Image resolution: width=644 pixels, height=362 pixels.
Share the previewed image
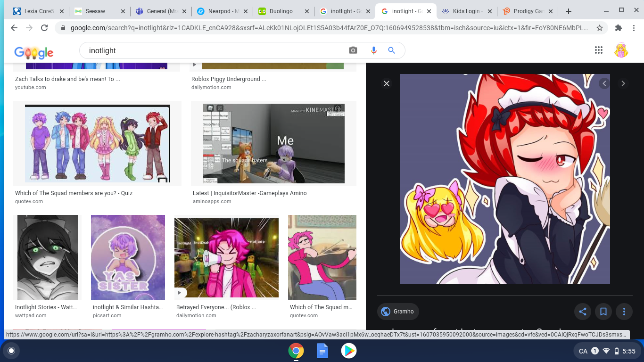click(x=583, y=312)
